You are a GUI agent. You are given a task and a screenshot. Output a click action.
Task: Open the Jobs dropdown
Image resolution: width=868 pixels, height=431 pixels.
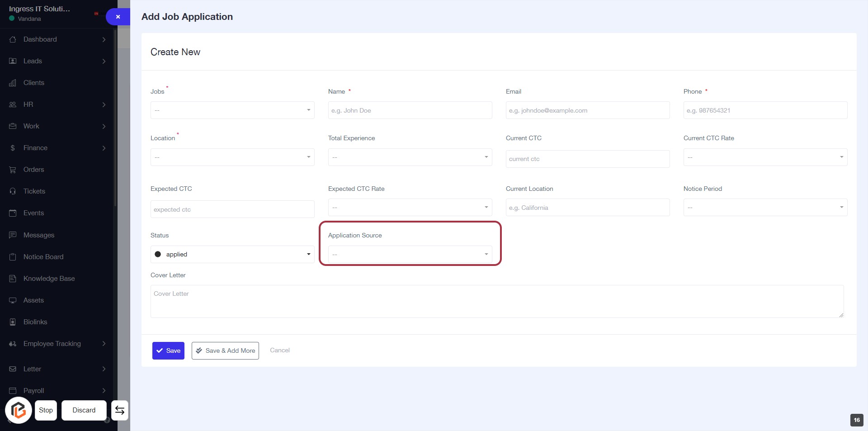pyautogui.click(x=232, y=110)
